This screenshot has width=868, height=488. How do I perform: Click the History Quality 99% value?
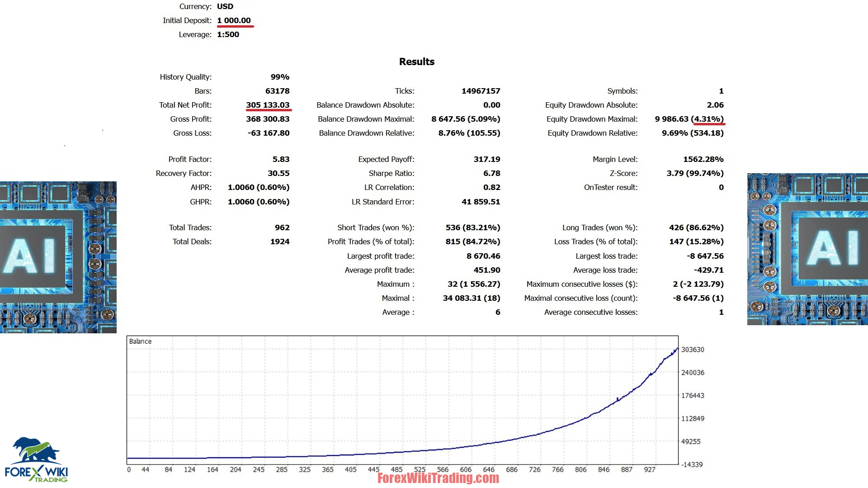coord(280,77)
